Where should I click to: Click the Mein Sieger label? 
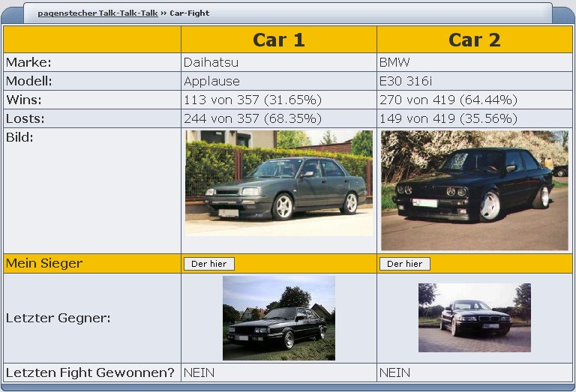point(44,263)
